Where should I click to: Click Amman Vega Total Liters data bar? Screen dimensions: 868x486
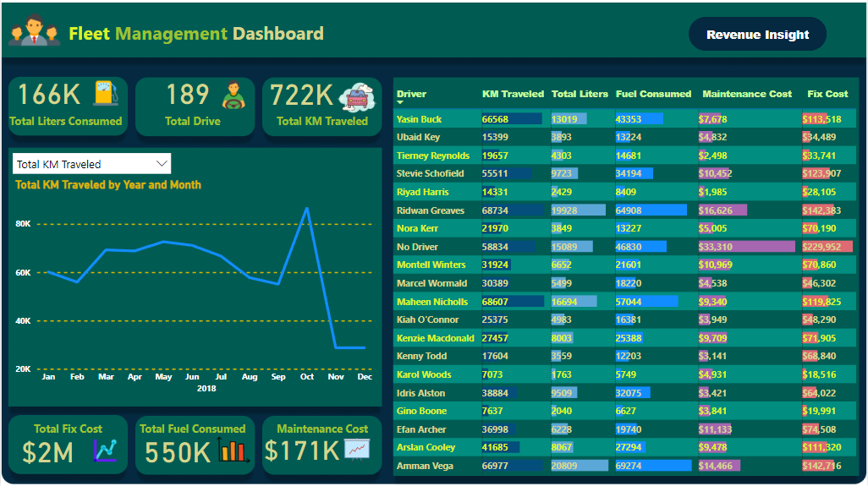click(579, 466)
